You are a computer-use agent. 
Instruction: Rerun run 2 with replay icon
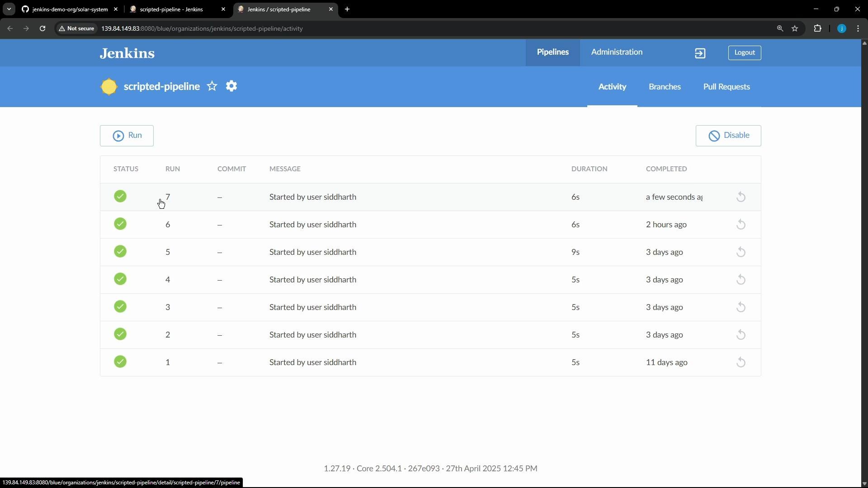point(741,335)
